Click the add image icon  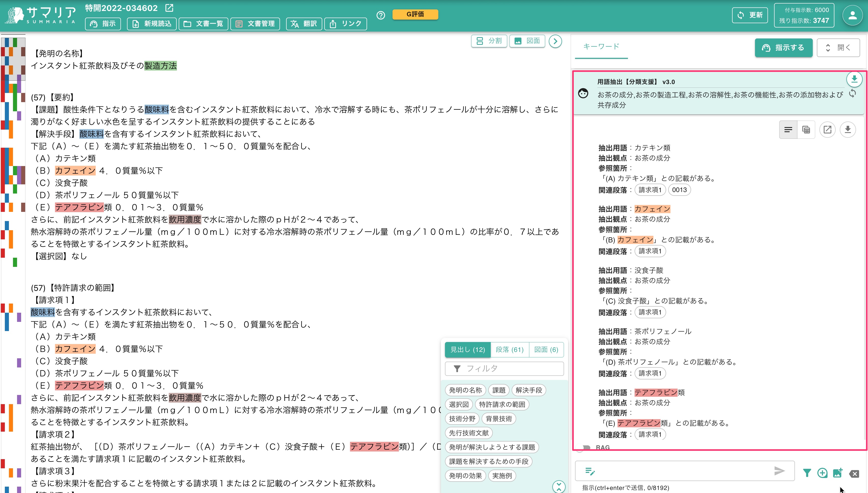click(838, 473)
